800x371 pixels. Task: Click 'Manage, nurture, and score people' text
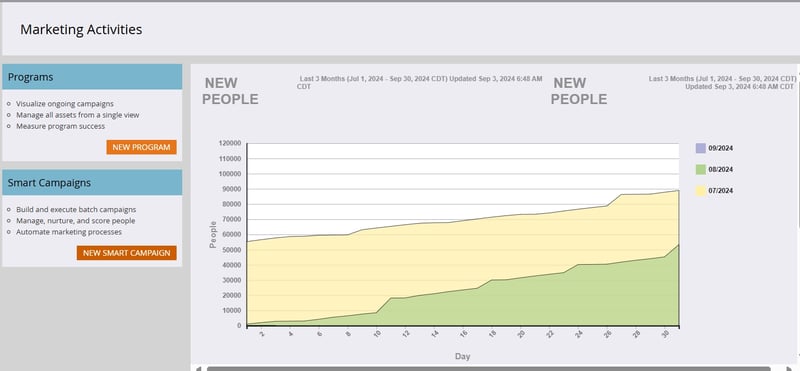(76, 220)
